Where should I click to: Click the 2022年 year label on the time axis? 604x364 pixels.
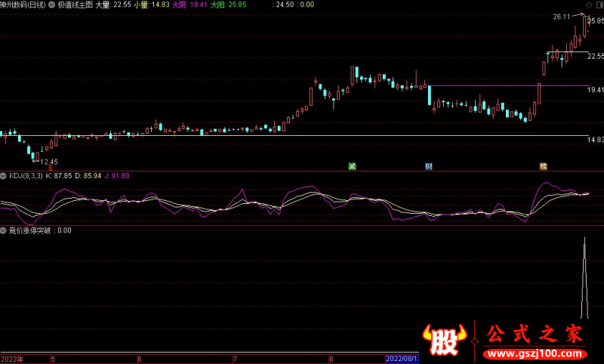(13, 359)
